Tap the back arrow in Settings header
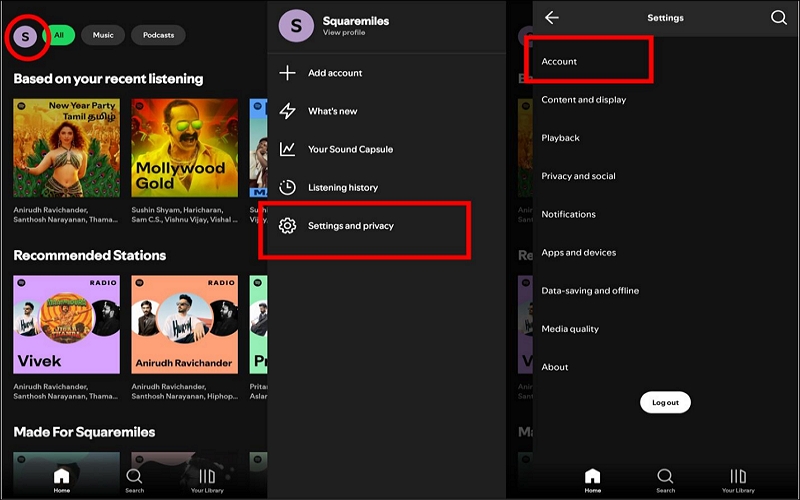The width and height of the screenshot is (800, 500). tap(552, 18)
